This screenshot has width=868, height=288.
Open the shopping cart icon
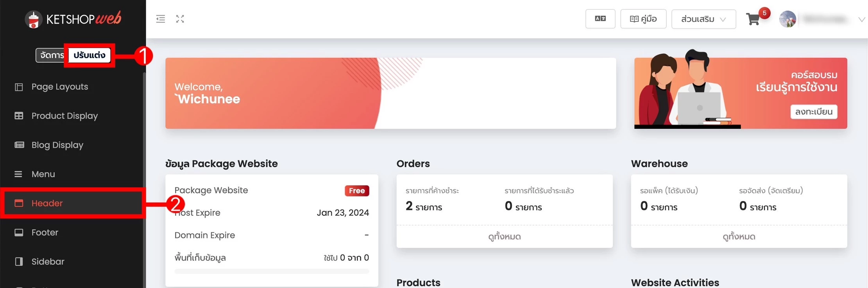753,19
